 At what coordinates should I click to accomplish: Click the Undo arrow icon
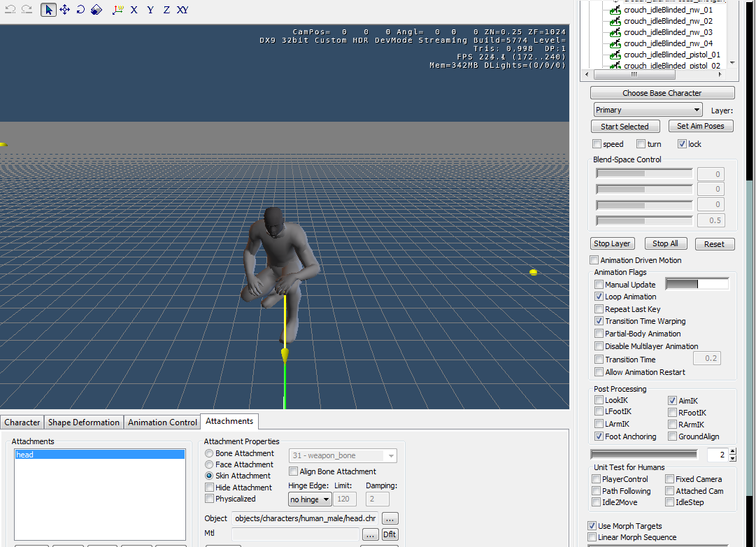pyautogui.click(x=10, y=9)
